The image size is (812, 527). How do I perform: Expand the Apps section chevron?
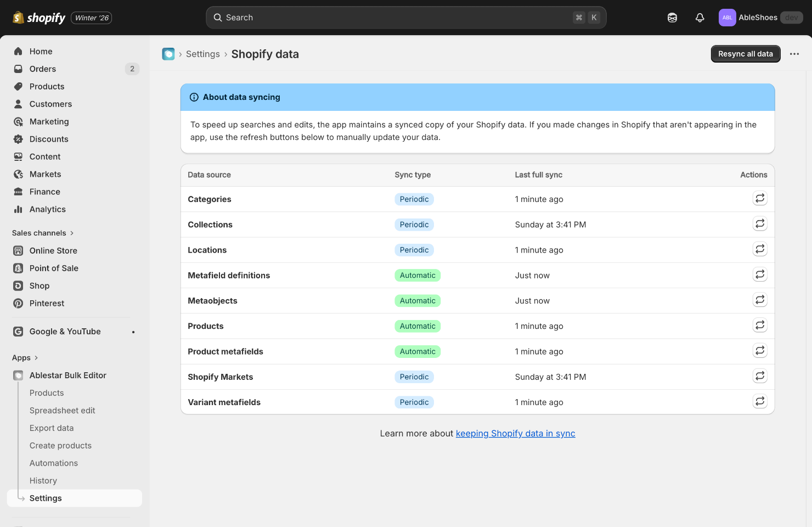pyautogui.click(x=36, y=358)
